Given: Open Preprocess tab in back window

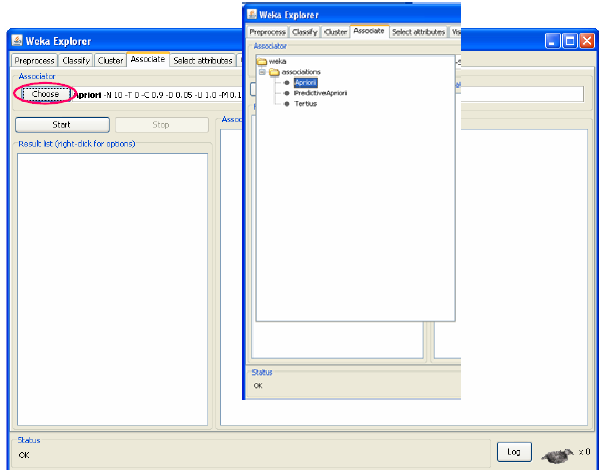Looking at the screenshot, I should tap(34, 60).
